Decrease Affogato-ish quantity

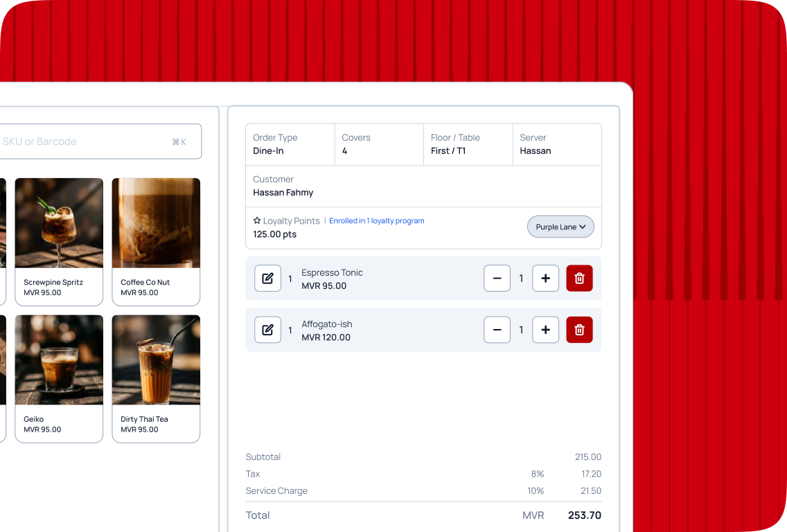(497, 330)
